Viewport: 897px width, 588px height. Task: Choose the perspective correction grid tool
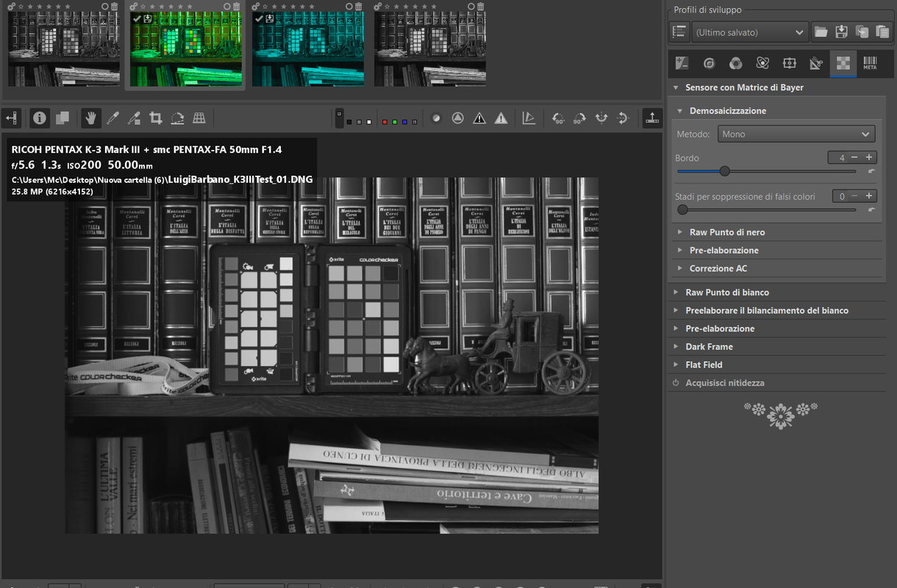(199, 118)
